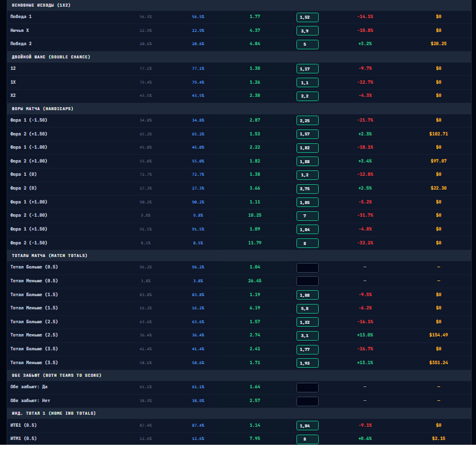476x449 pixels.
Task: Click the empty Тотал Меньше (0.5) input
Action: coord(307,281)
